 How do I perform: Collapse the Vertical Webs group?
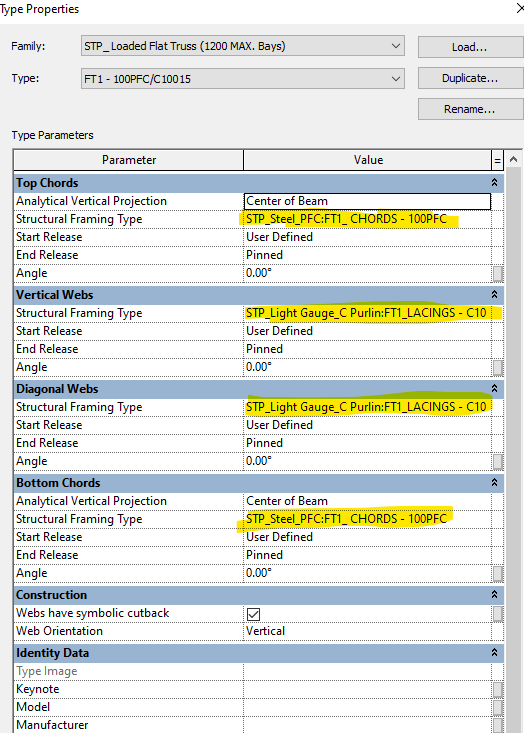pyautogui.click(x=494, y=295)
